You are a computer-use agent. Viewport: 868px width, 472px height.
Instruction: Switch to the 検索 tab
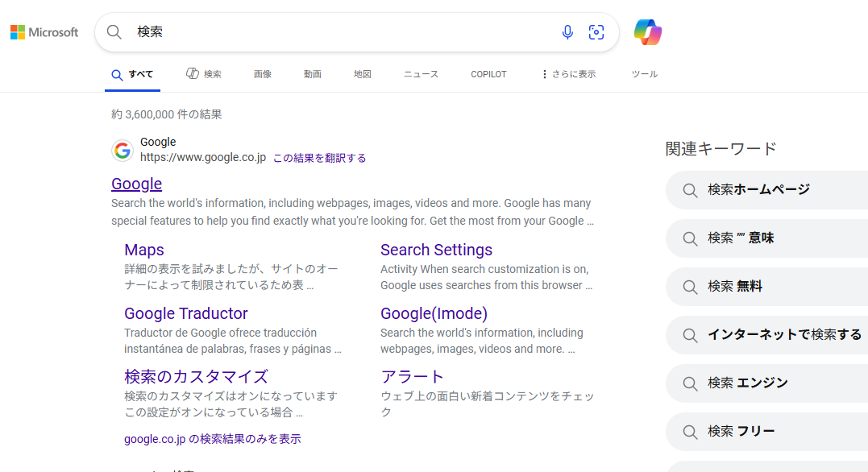(204, 74)
